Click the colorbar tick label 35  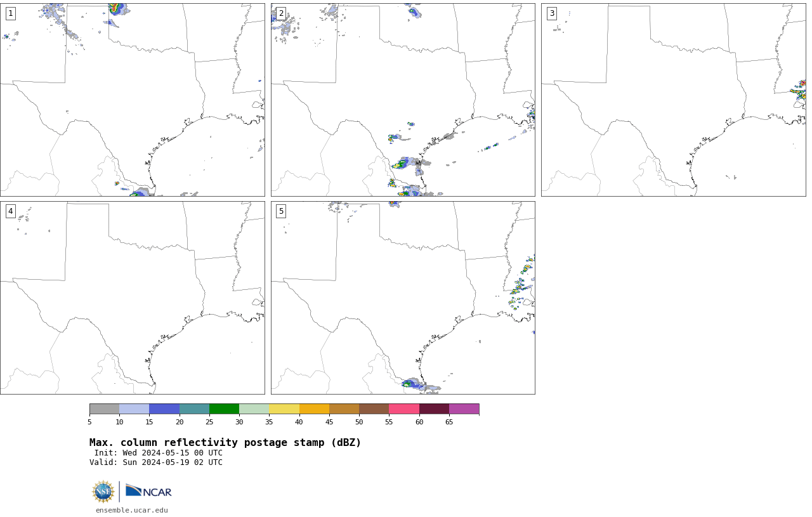[269, 422]
